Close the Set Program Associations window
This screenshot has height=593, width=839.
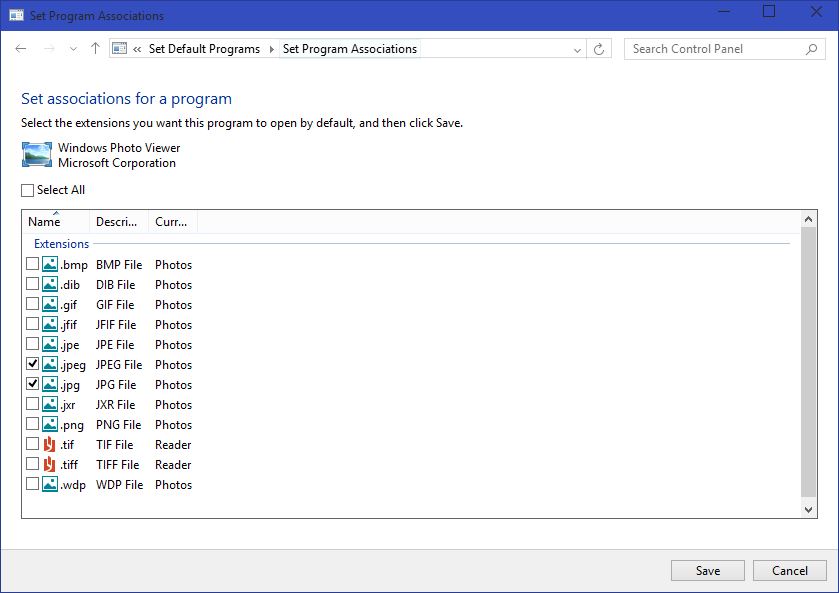tap(816, 11)
